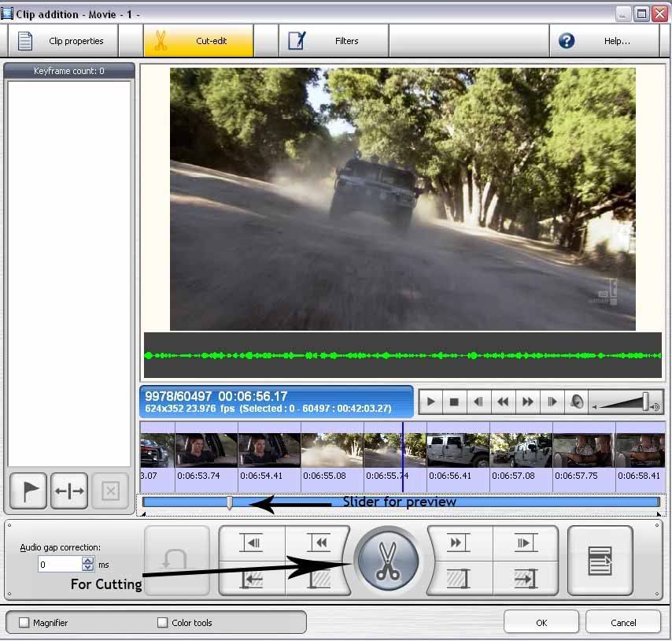Click the preview position slider handle
Viewport: 672px width, 641px height.
coord(230,502)
